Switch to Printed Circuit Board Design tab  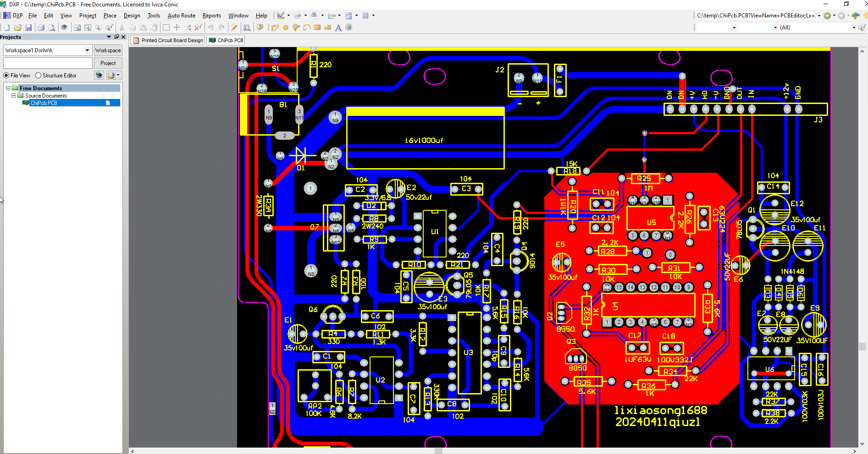[168, 40]
